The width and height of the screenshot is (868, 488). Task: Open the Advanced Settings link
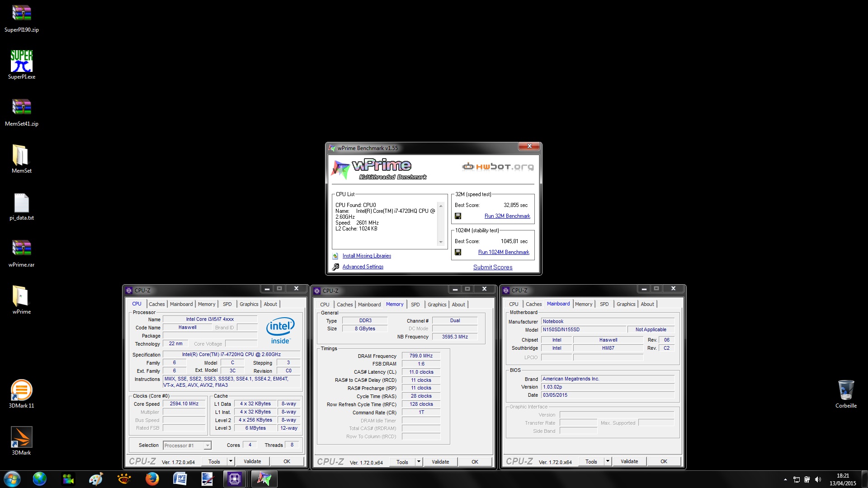tap(363, 267)
